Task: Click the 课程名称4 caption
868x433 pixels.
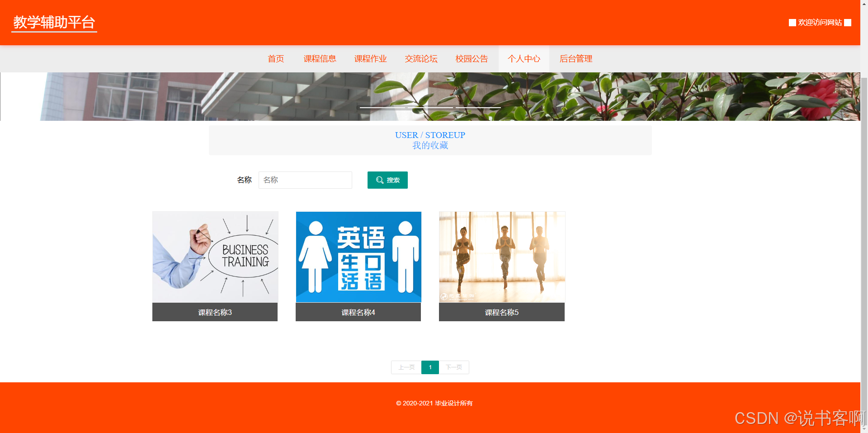Action: (x=358, y=312)
